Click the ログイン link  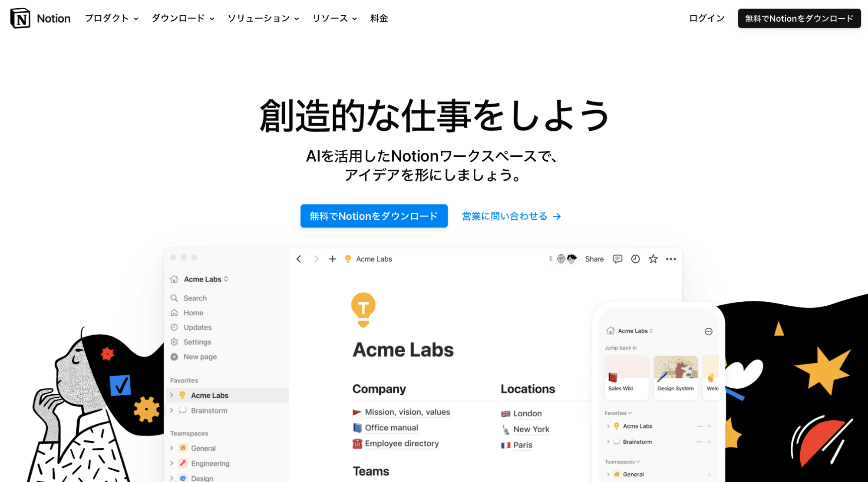coord(707,18)
